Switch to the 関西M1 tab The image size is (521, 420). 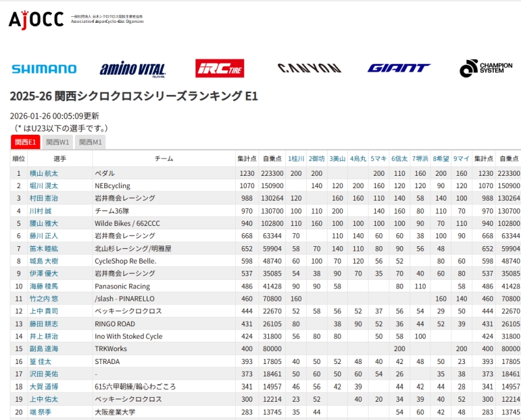point(91,142)
